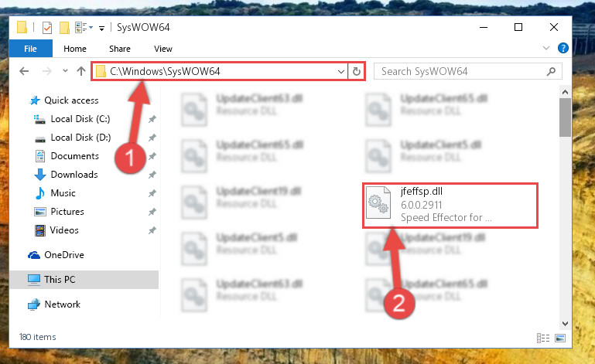Image resolution: width=595 pixels, height=364 pixels.
Task: Refresh the SysWOW64 folder view
Action: (357, 71)
